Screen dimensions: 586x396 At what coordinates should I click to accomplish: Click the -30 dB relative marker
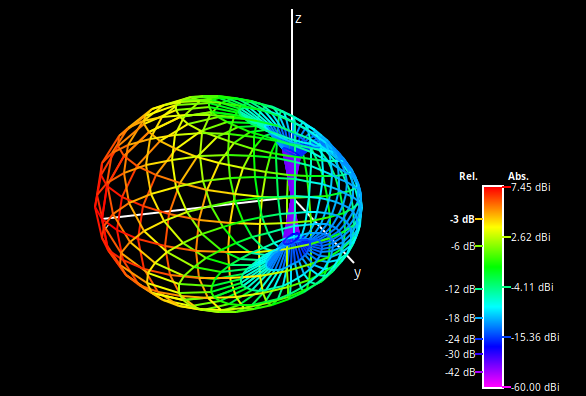click(460, 354)
